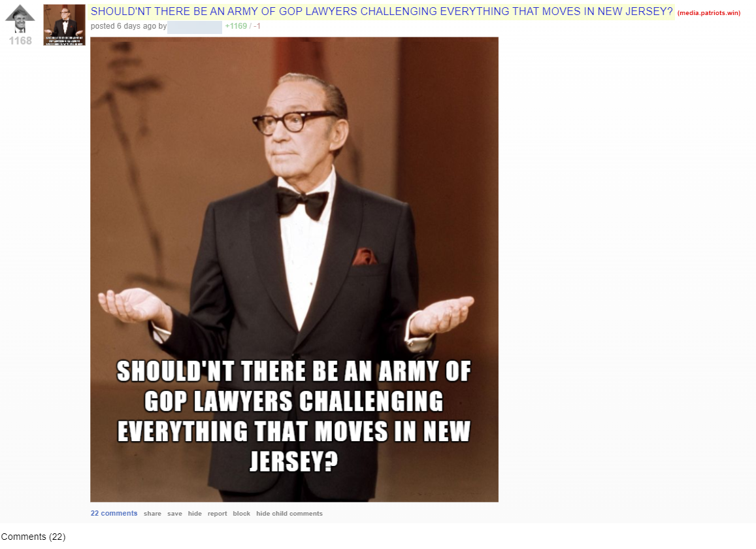The image size is (756, 549).
Task: Block the post author
Action: [242, 513]
